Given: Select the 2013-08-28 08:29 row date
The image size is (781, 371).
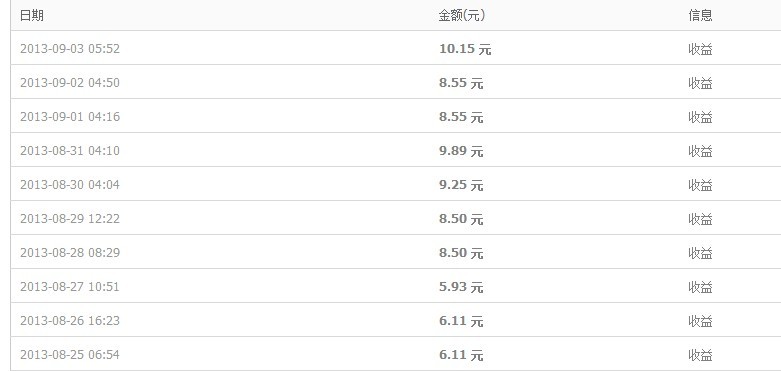Looking at the screenshot, I should click(70, 252).
